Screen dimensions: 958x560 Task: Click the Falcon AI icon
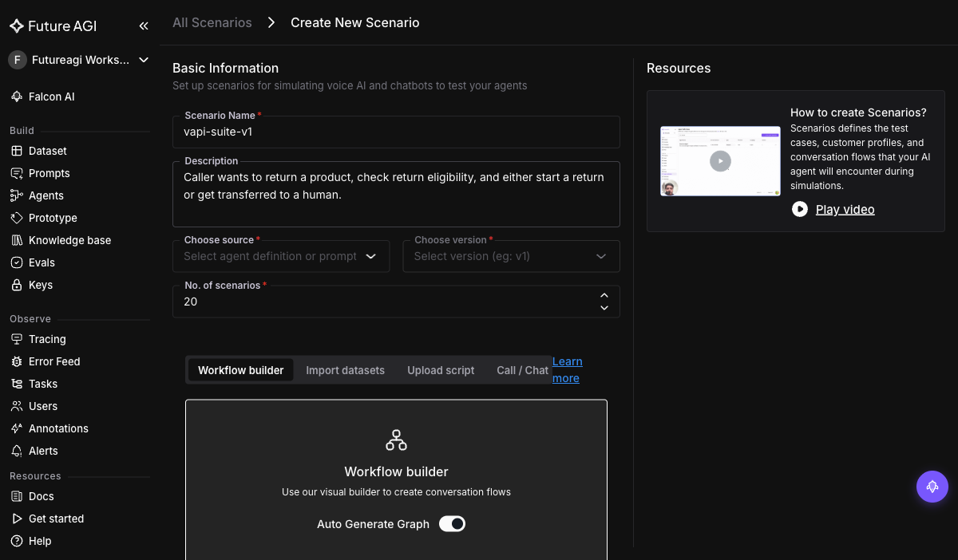coord(16,97)
